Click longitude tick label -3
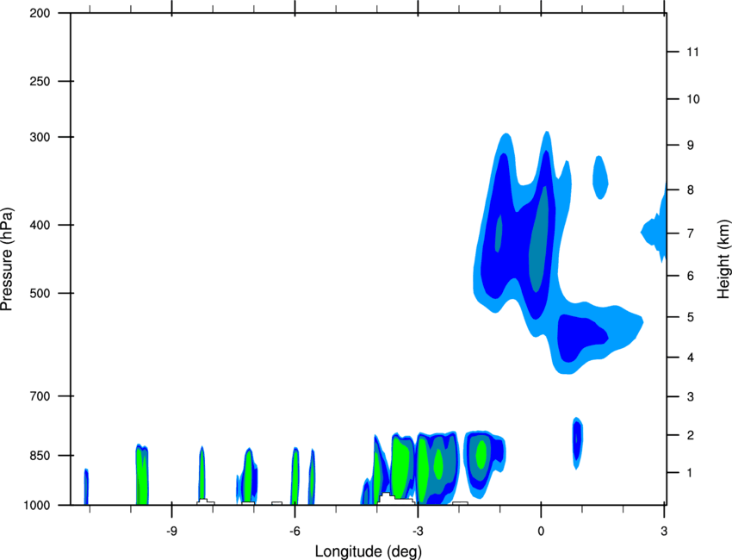This screenshot has height=560, width=732. [418, 532]
